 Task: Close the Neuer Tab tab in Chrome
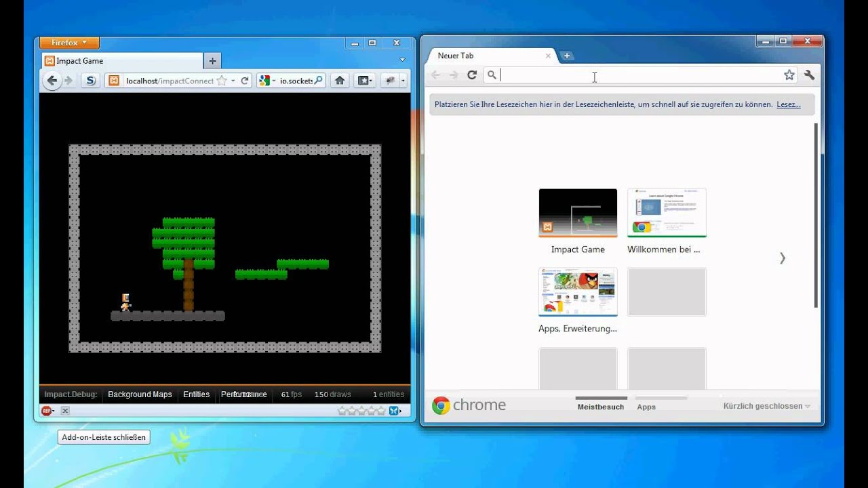pos(548,56)
